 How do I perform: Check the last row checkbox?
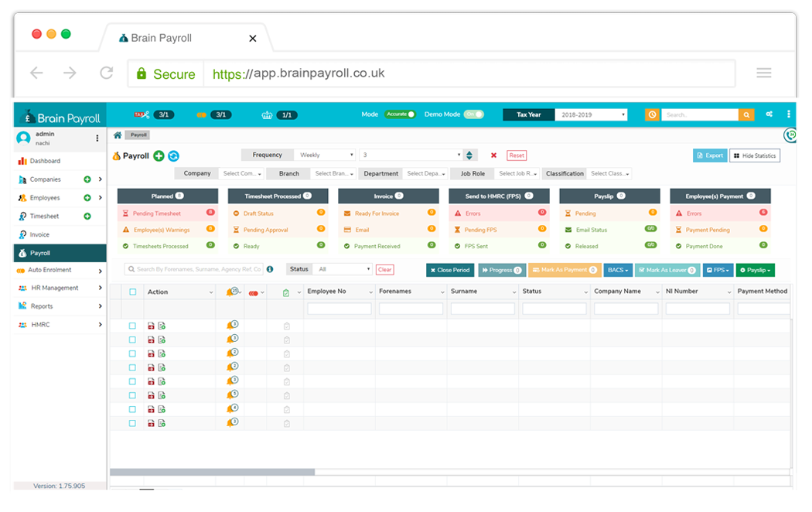click(x=132, y=424)
